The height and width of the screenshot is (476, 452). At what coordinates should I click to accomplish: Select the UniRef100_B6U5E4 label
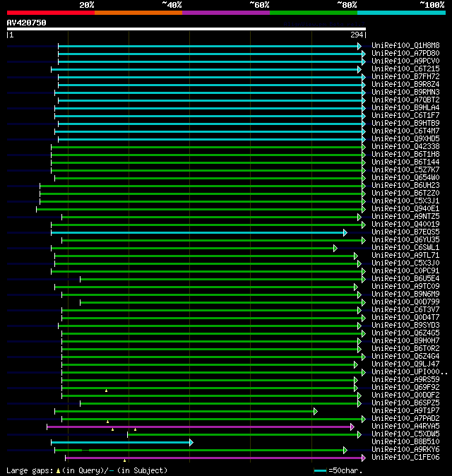[405, 279]
